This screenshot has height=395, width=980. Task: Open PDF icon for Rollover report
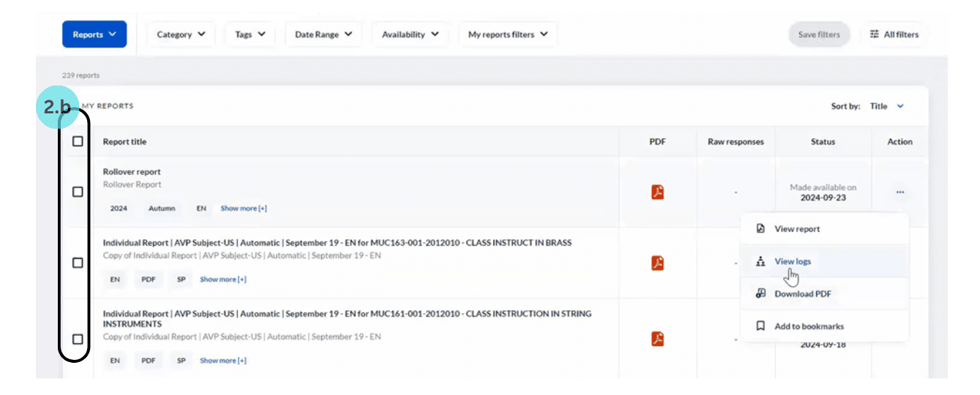[657, 192]
